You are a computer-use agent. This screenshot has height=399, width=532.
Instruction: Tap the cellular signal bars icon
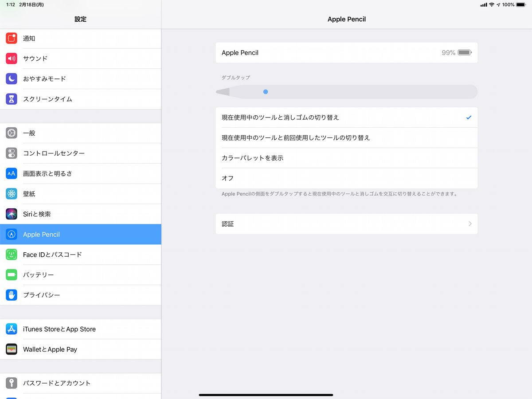(x=484, y=4)
